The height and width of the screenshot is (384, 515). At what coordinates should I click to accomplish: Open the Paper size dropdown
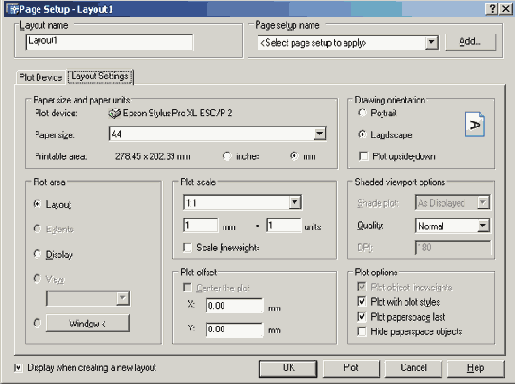pos(320,134)
